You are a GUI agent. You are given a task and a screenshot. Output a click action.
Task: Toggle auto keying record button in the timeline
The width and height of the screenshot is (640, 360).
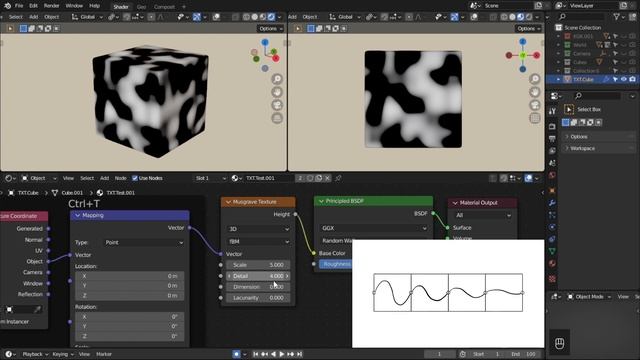tap(236, 354)
